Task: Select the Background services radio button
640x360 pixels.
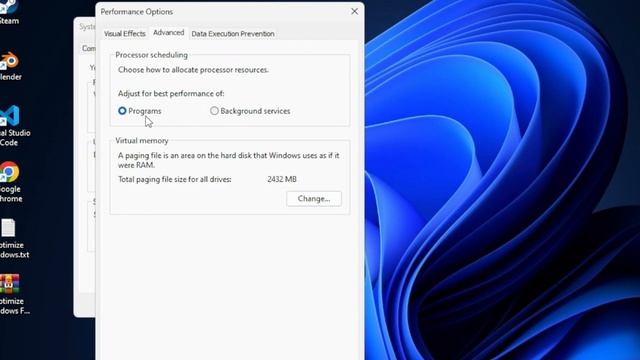Action: pyautogui.click(x=214, y=111)
